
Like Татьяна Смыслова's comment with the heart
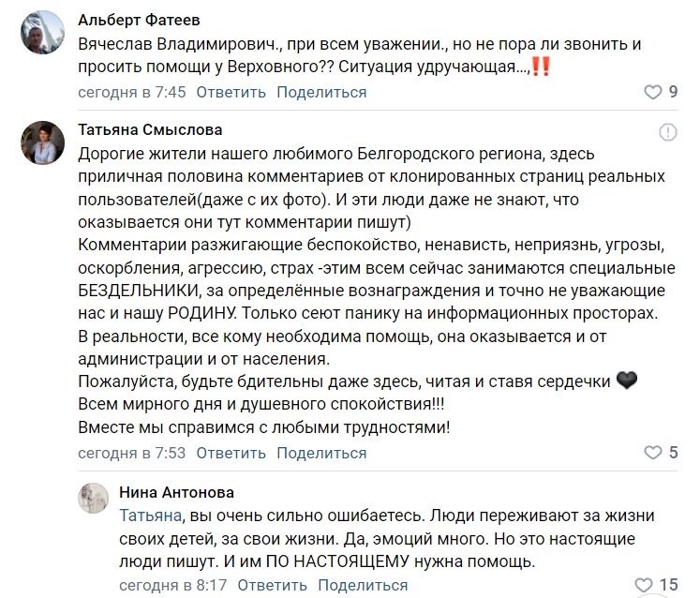click(x=652, y=453)
